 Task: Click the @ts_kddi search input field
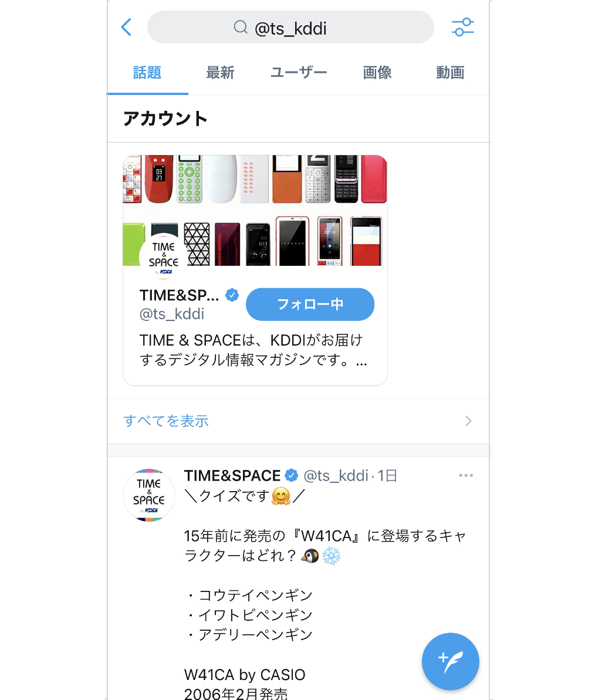[x=290, y=27]
